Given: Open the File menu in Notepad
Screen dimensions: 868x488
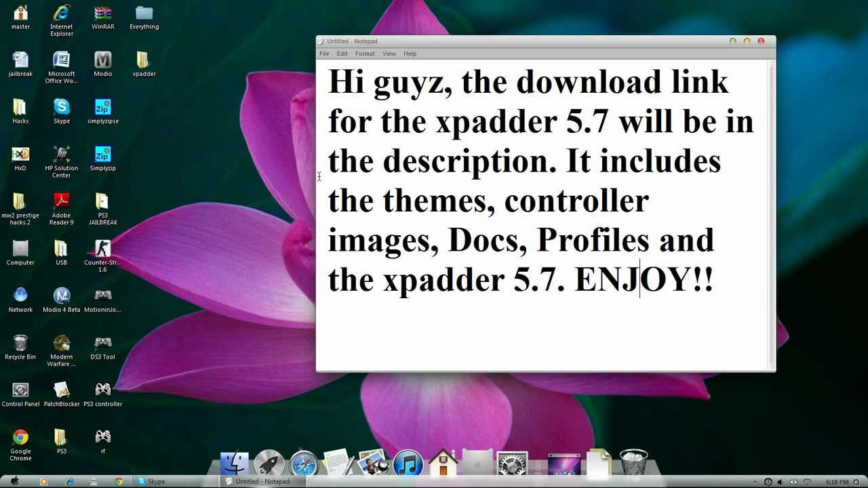Looking at the screenshot, I should [324, 54].
